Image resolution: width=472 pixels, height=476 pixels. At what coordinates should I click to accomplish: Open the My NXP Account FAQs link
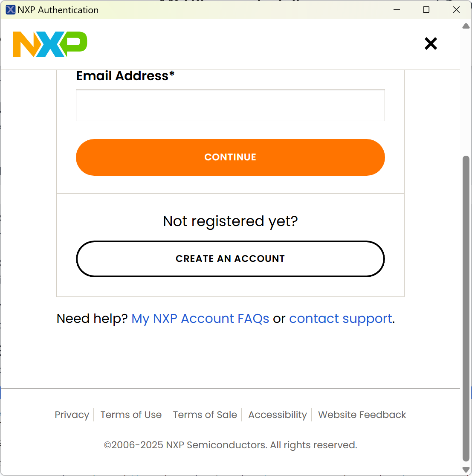click(200, 319)
